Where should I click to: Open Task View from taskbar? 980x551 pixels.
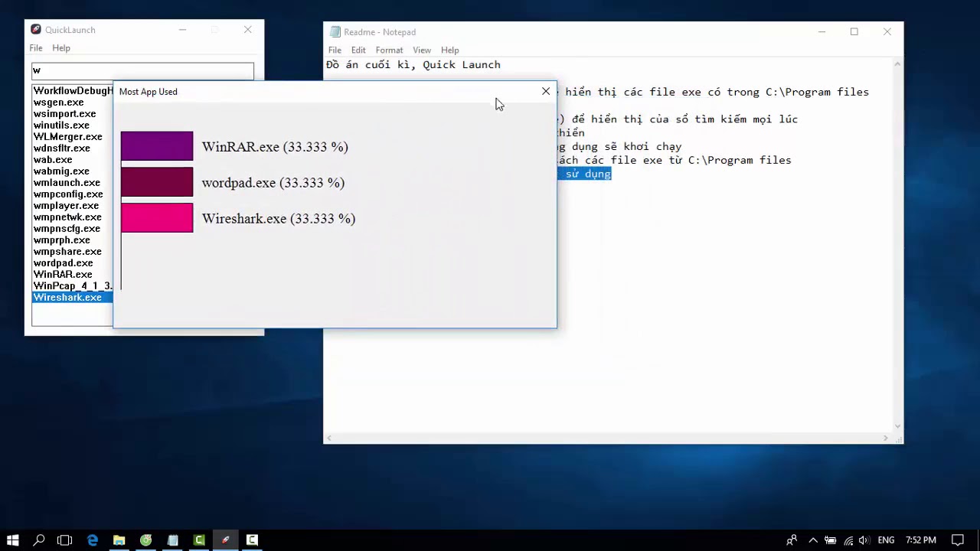pyautogui.click(x=65, y=540)
